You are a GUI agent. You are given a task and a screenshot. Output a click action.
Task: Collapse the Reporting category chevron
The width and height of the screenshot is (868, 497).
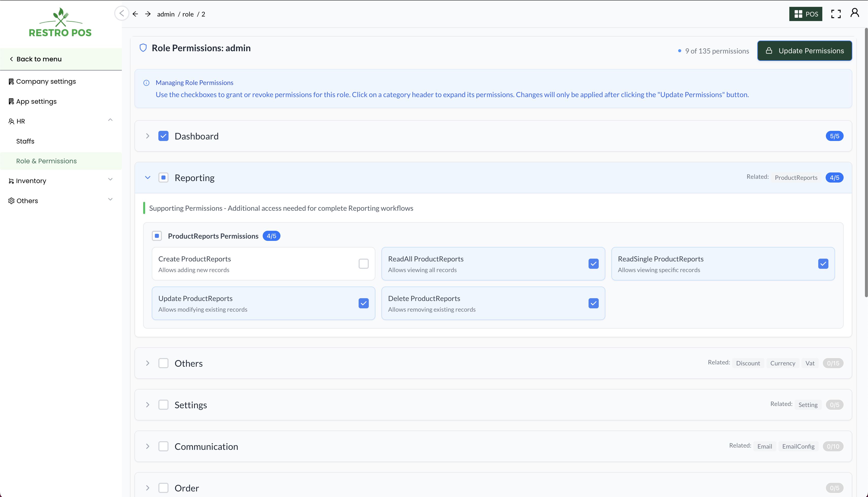click(x=147, y=177)
